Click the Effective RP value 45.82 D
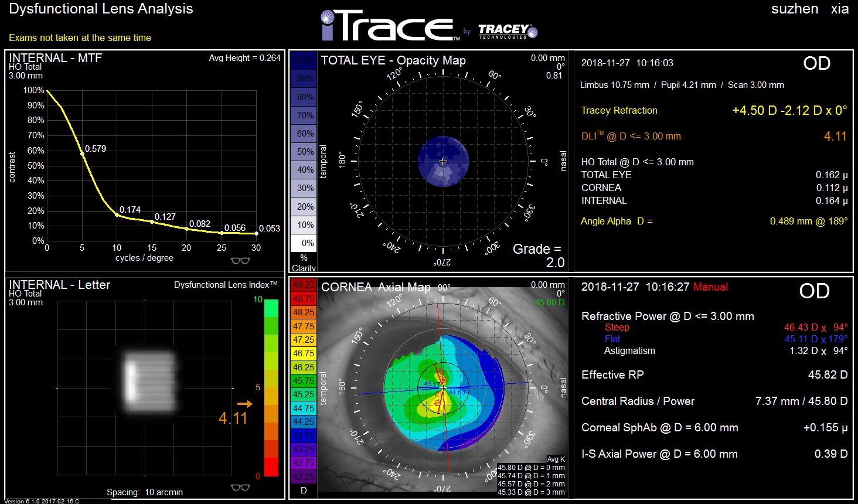This screenshot has height=504, width=858. 828,374
